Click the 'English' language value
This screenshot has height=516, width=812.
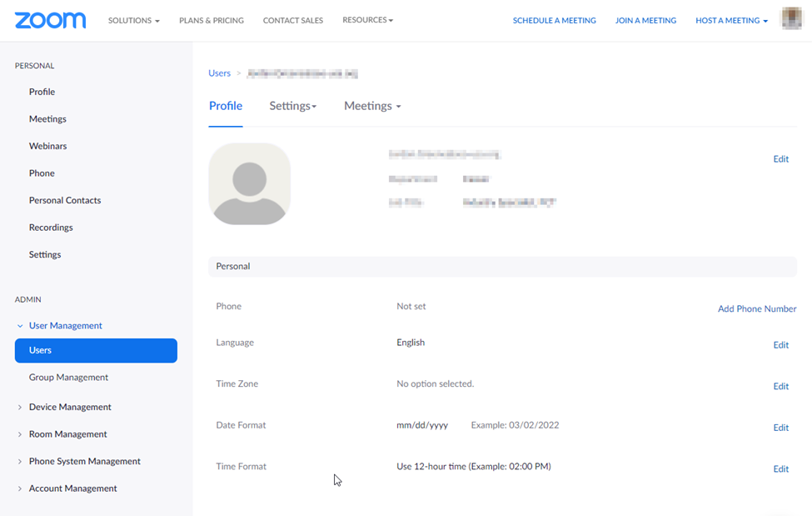click(x=411, y=343)
